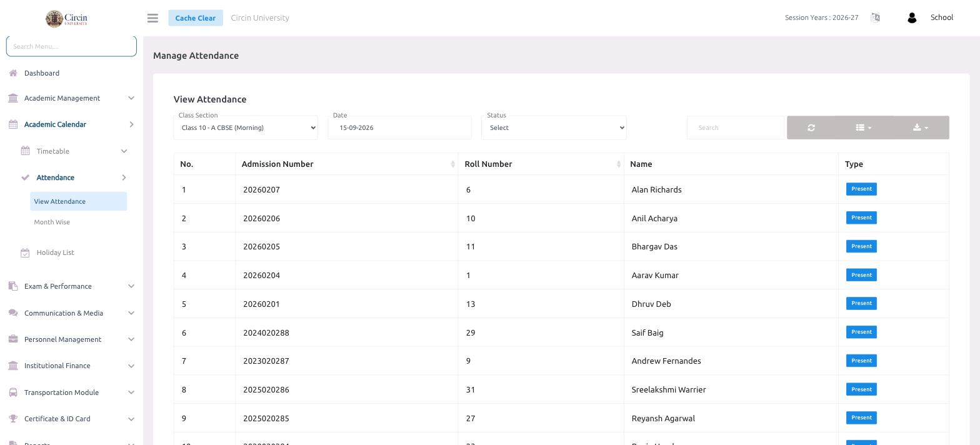Screen dimensions: 980x445
Task: Expand Academic Management chevron
Action: [x=131, y=98]
